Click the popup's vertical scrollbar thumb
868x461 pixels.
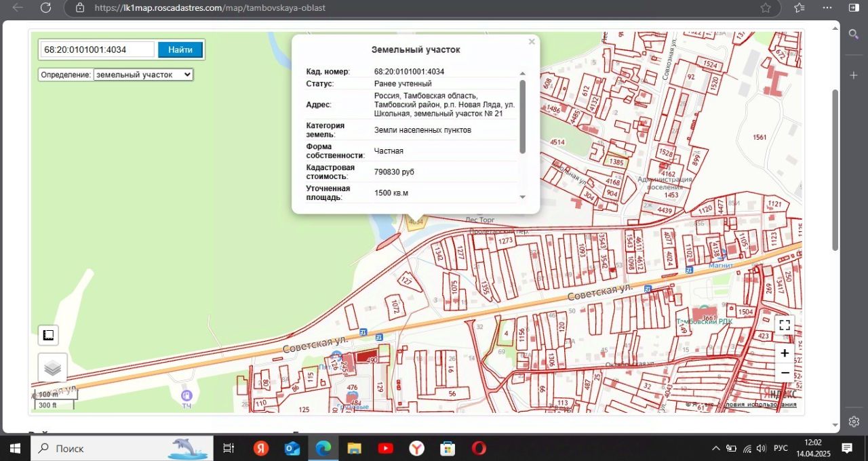coord(522,115)
